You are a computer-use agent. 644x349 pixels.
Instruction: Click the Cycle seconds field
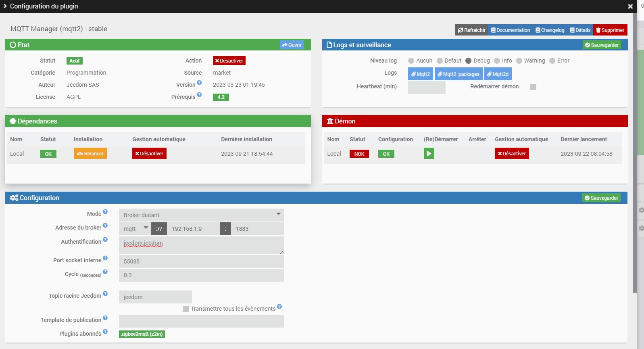[x=201, y=275]
